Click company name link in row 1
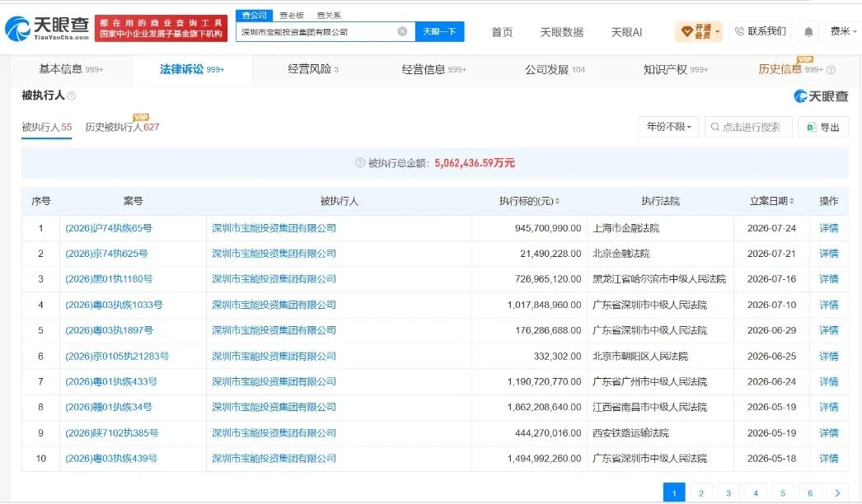Viewport: 862px width, 504px height. [x=274, y=228]
